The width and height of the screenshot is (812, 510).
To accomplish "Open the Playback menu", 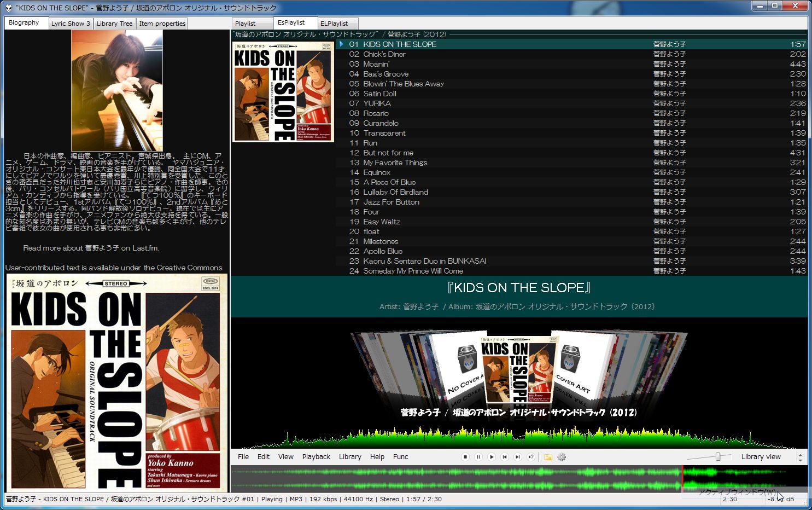I will (x=316, y=457).
